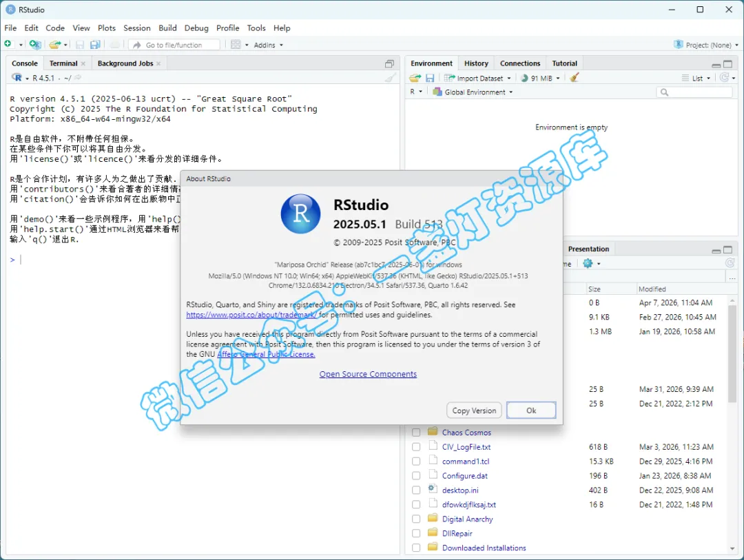Click Ok in the About RStudio dialog
Viewport: 744px width, 560px height.
pos(531,411)
